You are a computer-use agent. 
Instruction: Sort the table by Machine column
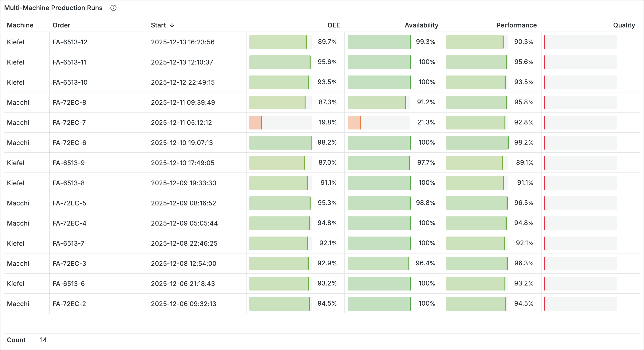point(20,25)
